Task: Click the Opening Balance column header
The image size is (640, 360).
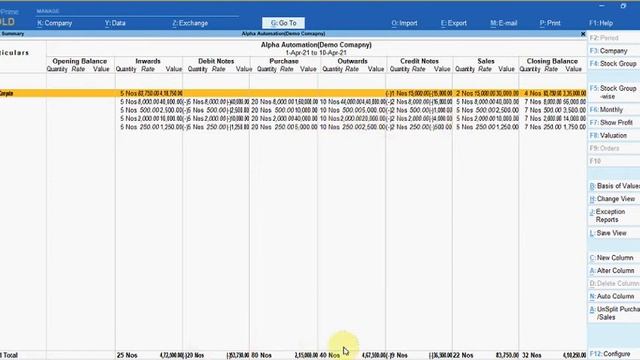Action: 80,61
